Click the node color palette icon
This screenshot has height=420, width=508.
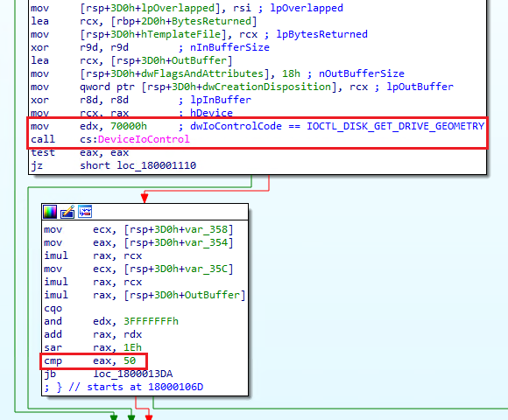tap(50, 213)
